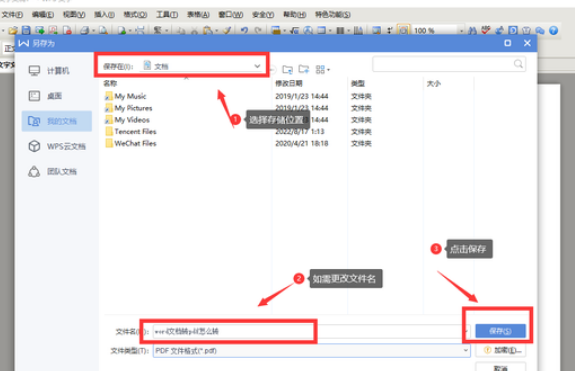Click the 加密 button

pyautogui.click(x=501, y=350)
